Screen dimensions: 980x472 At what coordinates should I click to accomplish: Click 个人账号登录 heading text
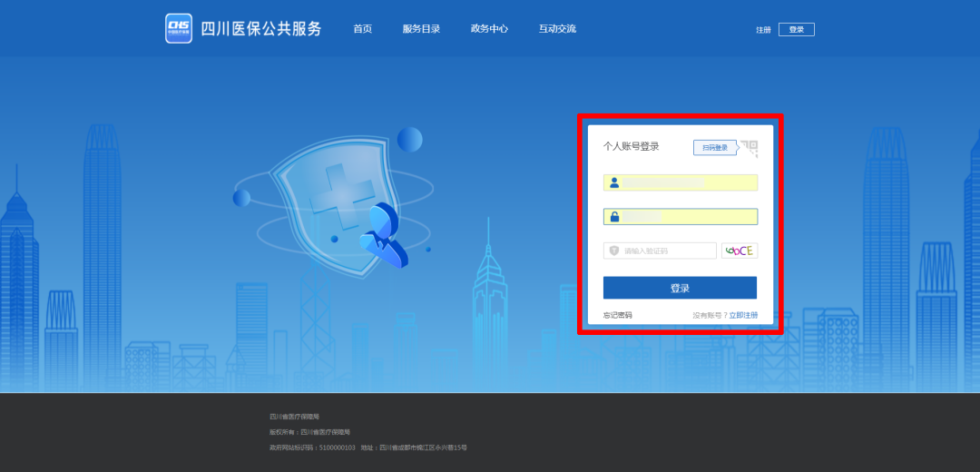click(x=632, y=146)
